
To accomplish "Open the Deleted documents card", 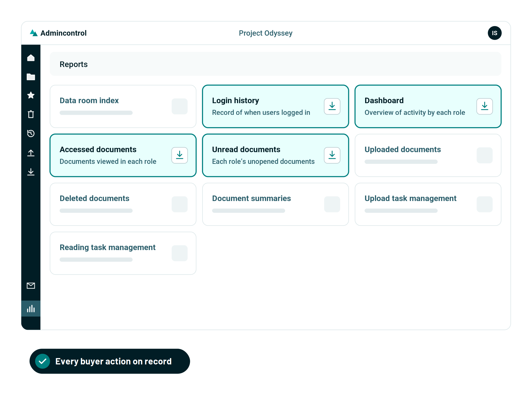I will click(123, 204).
